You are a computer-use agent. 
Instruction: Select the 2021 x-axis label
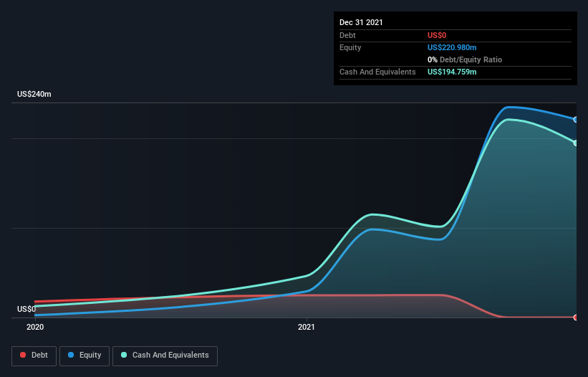pyautogui.click(x=307, y=327)
